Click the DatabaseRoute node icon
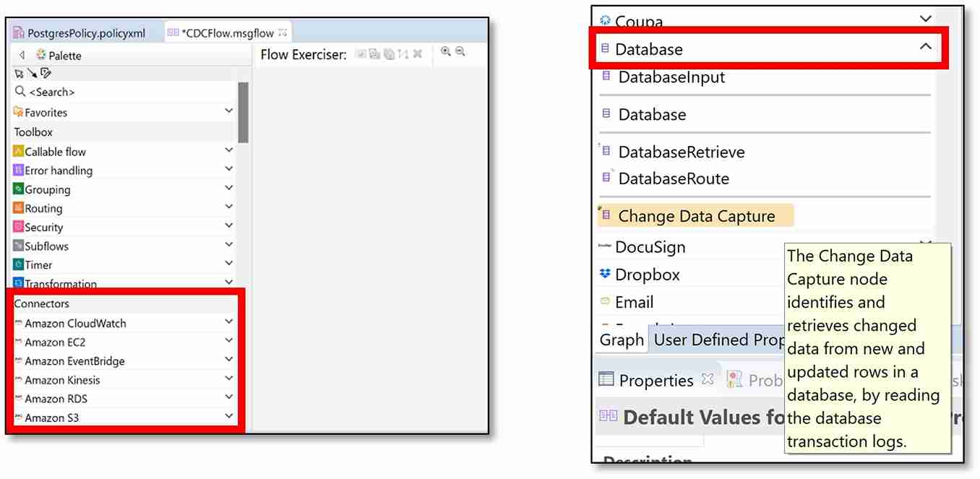 coord(606,178)
